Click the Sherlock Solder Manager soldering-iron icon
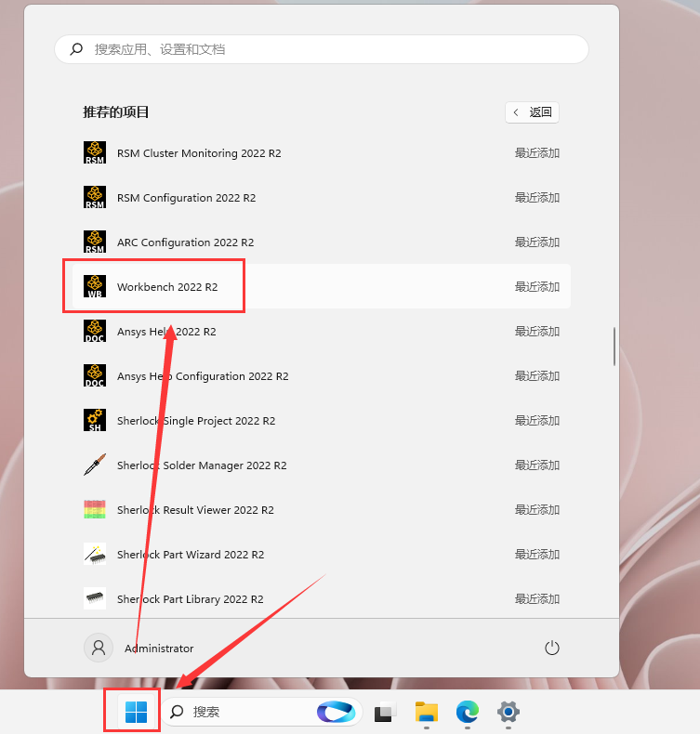Viewport: 700px width, 734px height. pyautogui.click(x=95, y=465)
